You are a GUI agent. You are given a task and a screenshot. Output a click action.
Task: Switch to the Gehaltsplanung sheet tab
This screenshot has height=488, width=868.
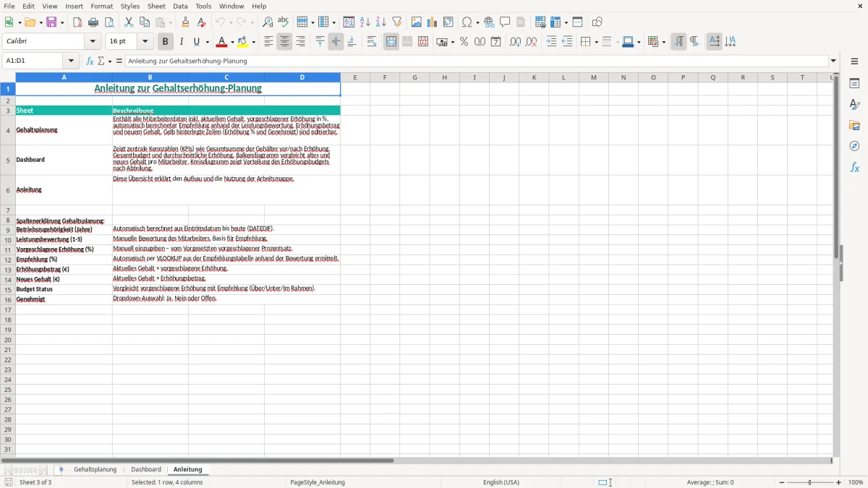[95, 469]
